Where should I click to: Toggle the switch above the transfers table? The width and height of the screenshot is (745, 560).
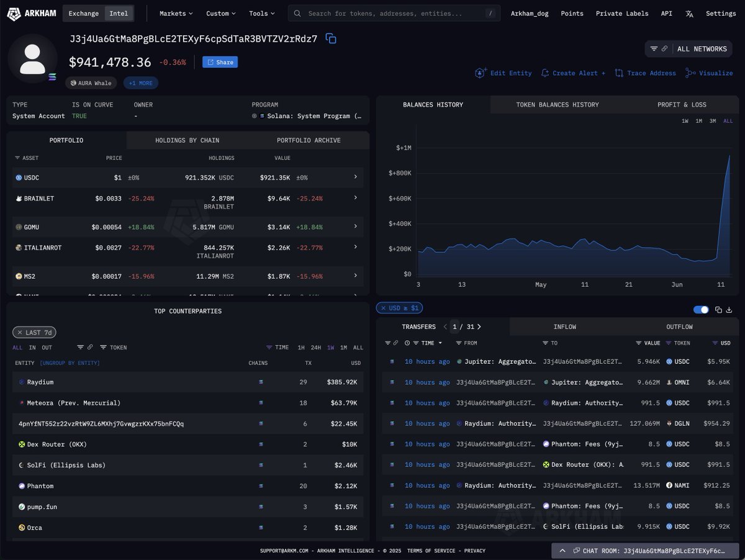(701, 310)
